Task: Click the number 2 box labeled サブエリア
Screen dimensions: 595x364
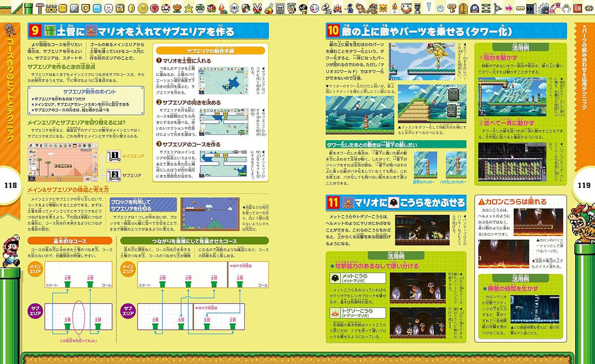Action: tap(113, 175)
